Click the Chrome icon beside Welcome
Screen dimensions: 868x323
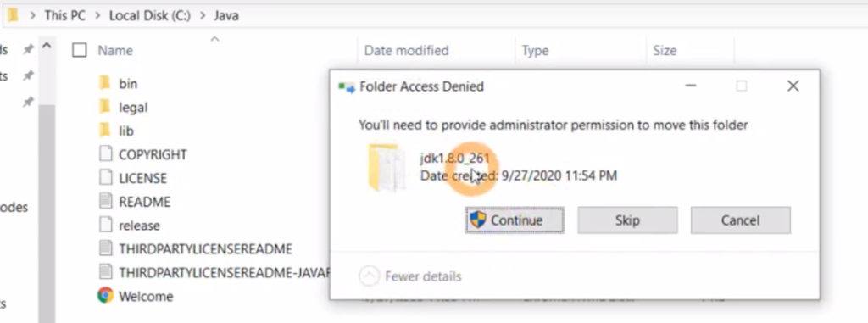pos(105,295)
